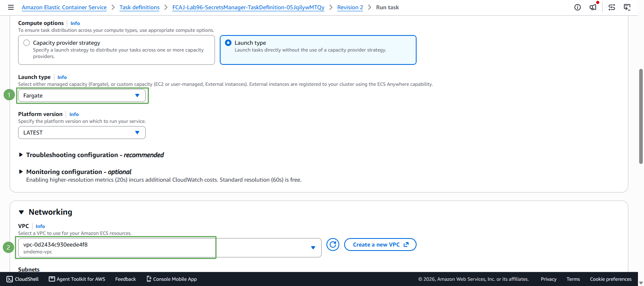Open Privacy footer link
The image size is (644, 286).
(549, 279)
